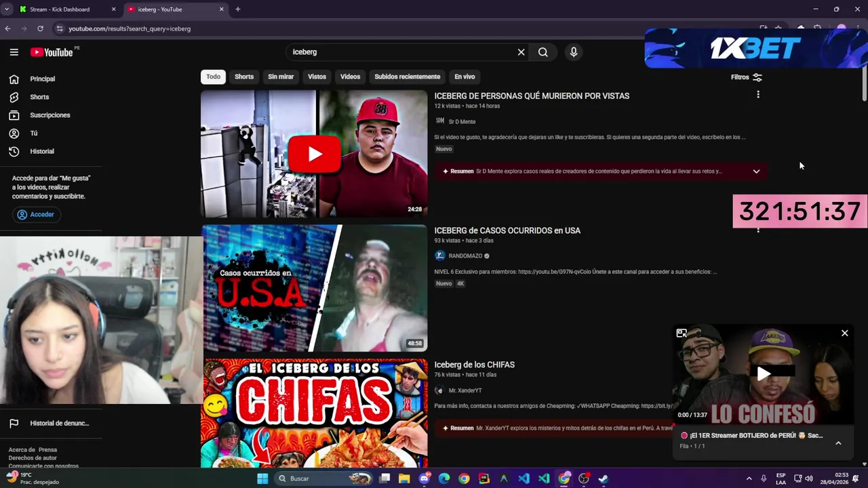Open more options for ICEBERG DE PERSONAS video
The image size is (868, 488).
pyautogui.click(x=758, y=95)
